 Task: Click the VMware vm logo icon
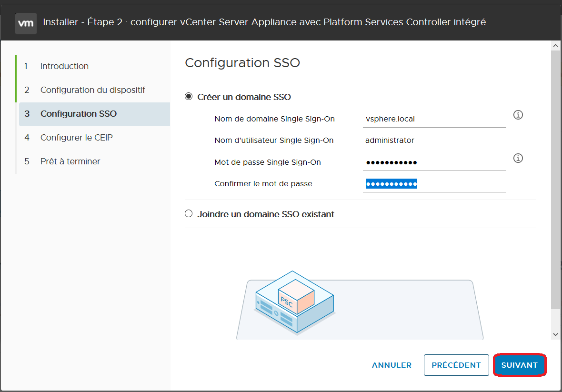tap(26, 23)
